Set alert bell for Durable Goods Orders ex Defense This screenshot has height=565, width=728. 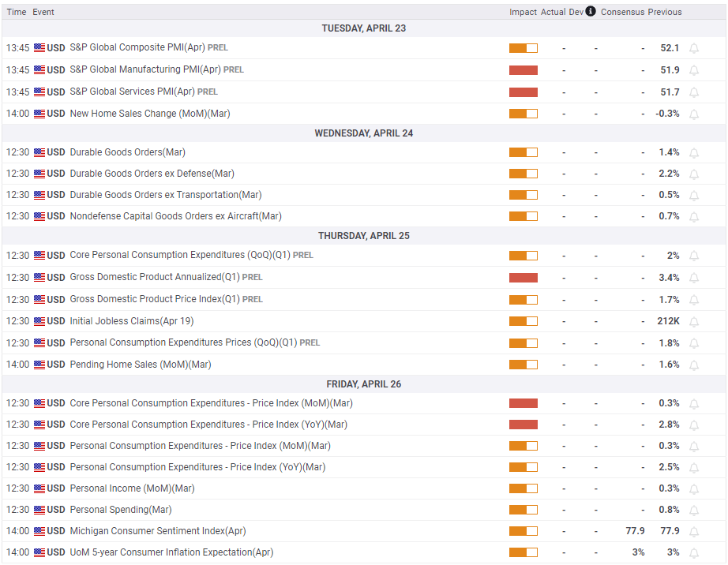tap(693, 174)
